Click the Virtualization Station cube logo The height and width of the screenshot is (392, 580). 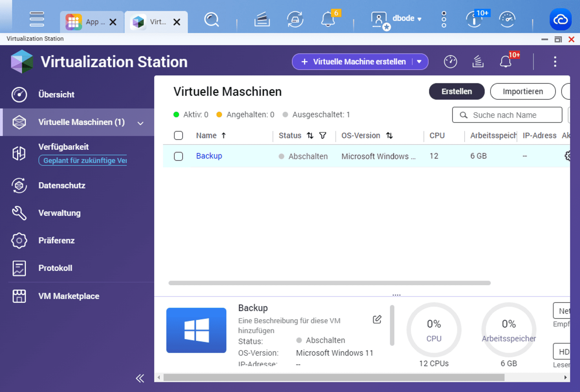click(22, 62)
